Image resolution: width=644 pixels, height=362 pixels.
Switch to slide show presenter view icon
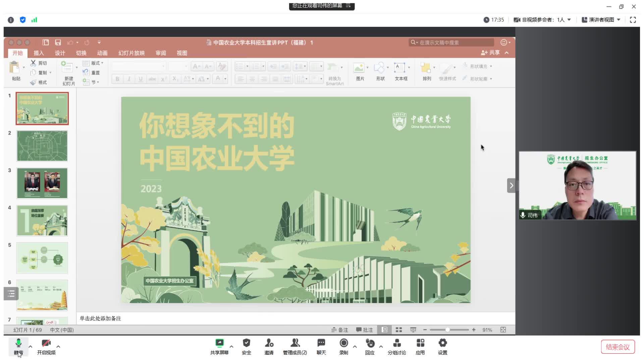click(413, 330)
